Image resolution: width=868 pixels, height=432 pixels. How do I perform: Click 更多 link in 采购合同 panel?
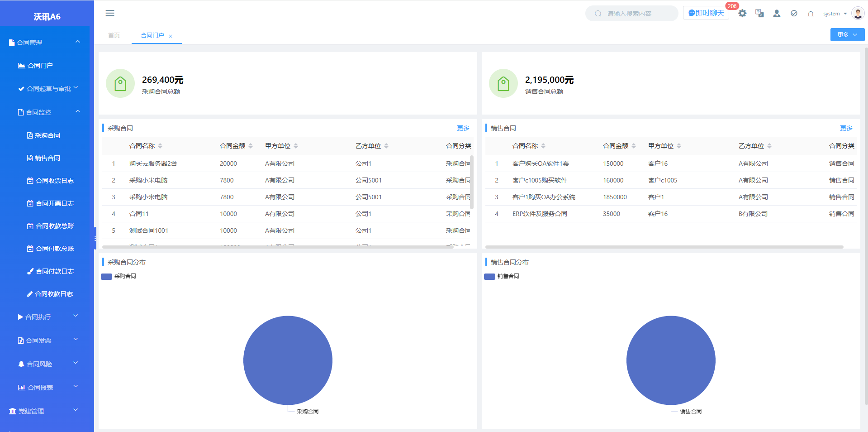click(x=463, y=128)
